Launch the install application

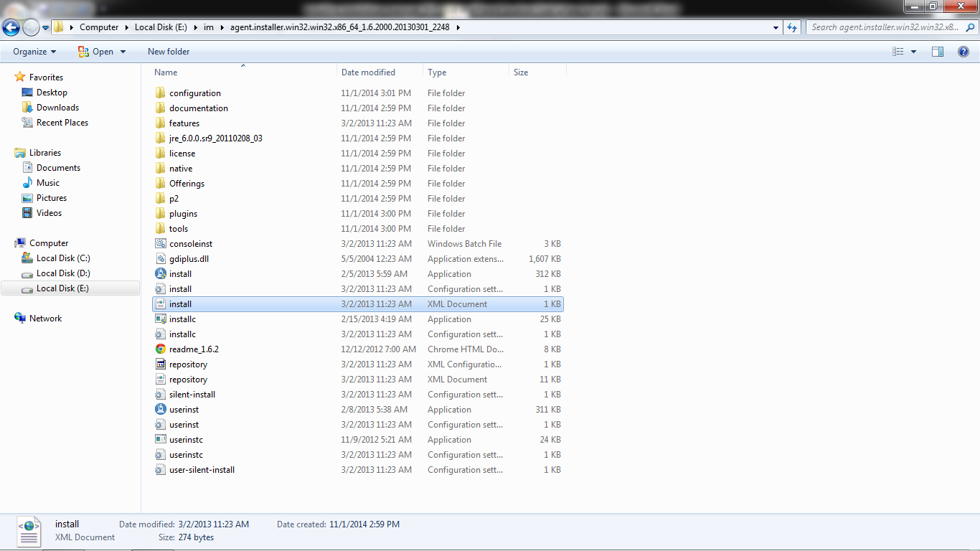[180, 273]
